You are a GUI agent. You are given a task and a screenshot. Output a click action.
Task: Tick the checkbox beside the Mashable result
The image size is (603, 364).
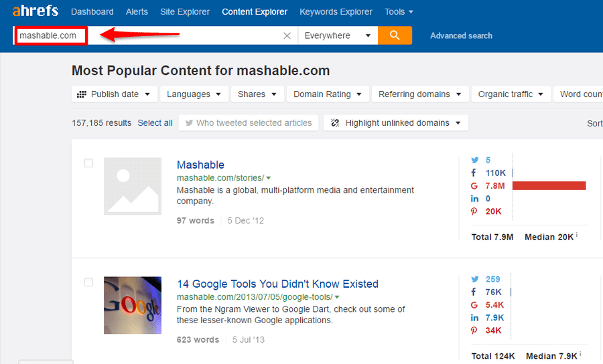coord(89,163)
